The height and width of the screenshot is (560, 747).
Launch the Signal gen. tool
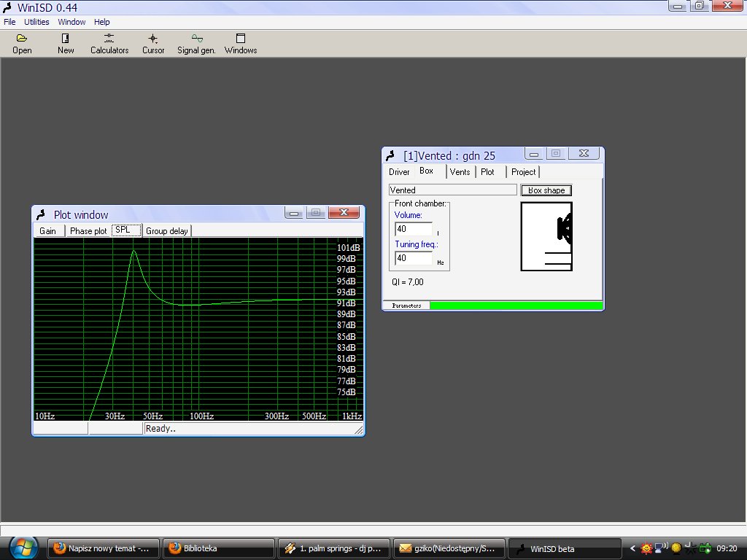pyautogui.click(x=196, y=44)
